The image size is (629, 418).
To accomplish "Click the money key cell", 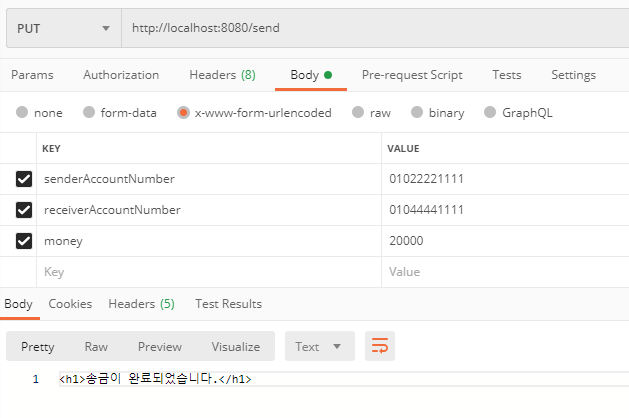I will coord(209,241).
